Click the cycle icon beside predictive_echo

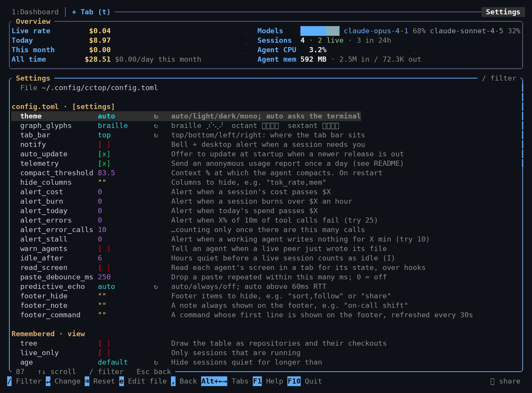tap(156, 287)
